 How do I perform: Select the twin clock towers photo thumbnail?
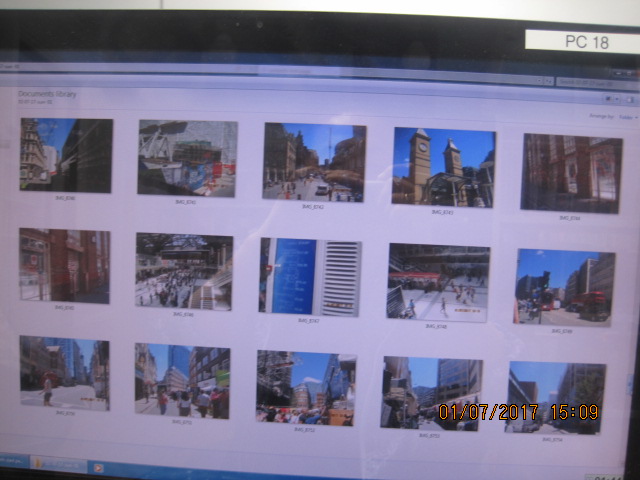443,167
